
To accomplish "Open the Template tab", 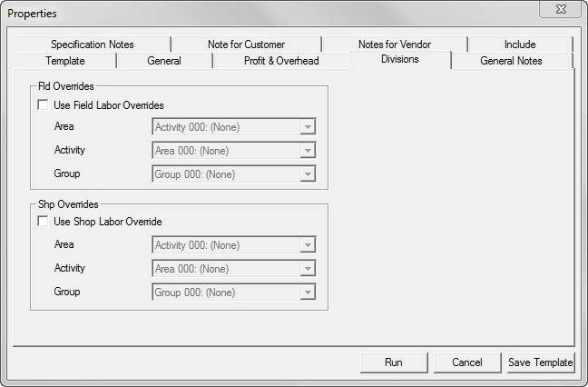I will [65, 61].
